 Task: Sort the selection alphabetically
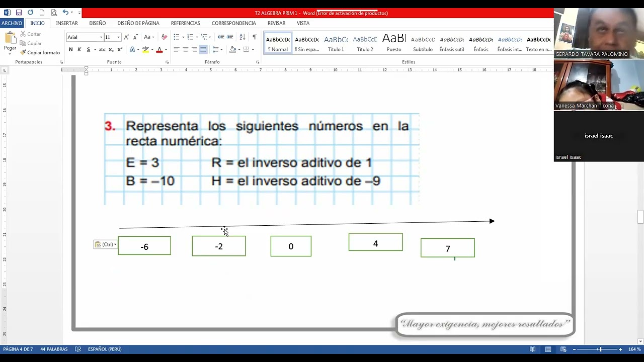click(x=242, y=37)
